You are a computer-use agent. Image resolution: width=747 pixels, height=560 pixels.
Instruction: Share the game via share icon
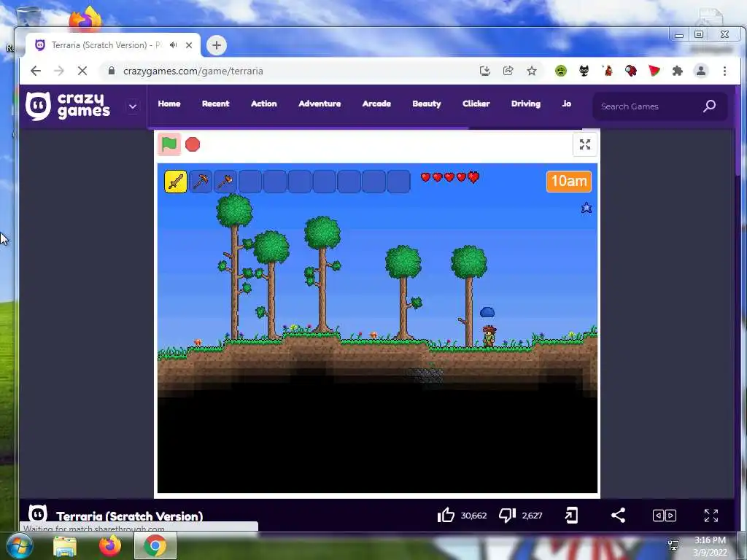pos(618,516)
